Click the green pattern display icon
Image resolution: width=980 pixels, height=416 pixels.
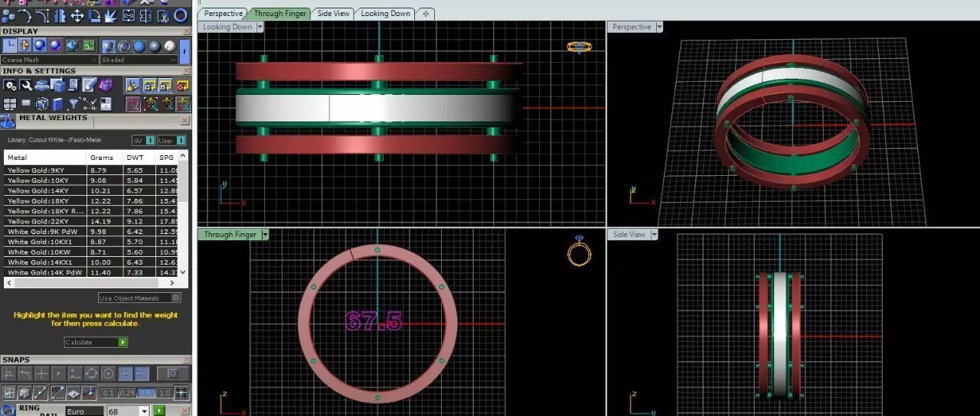coord(89,45)
